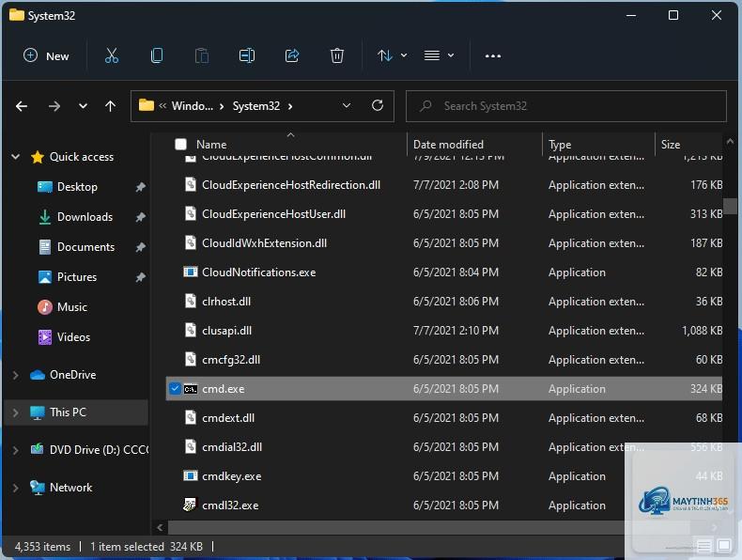Click the Share icon in toolbar
742x560 pixels.
click(x=291, y=55)
